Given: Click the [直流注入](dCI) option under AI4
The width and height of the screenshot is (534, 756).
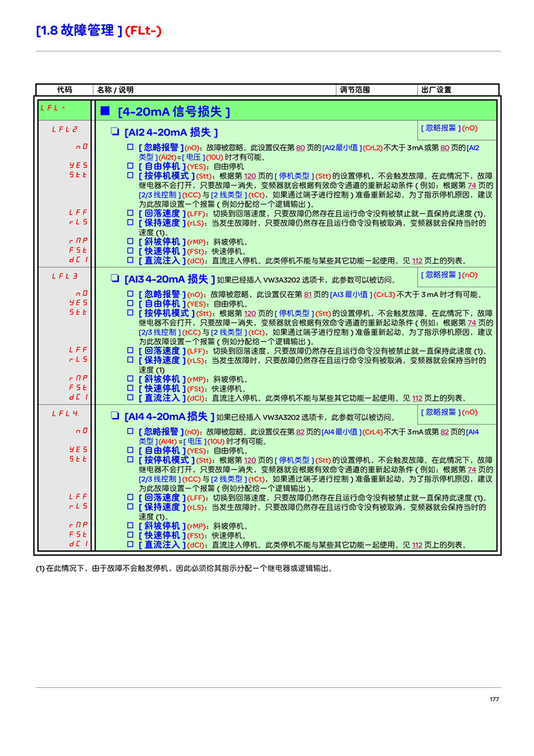Looking at the screenshot, I should pos(172,546).
